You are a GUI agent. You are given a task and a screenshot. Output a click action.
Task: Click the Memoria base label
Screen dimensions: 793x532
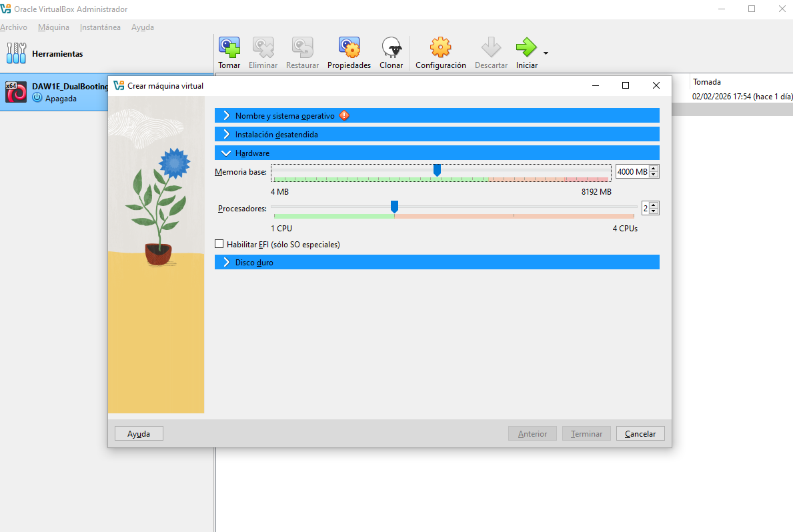[241, 172]
